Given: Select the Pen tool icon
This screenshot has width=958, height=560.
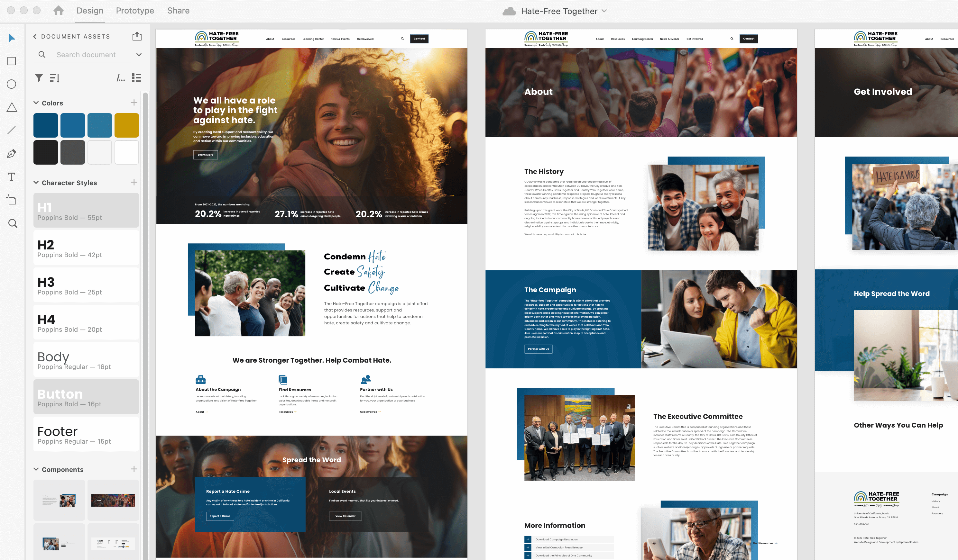Looking at the screenshot, I should tap(11, 154).
